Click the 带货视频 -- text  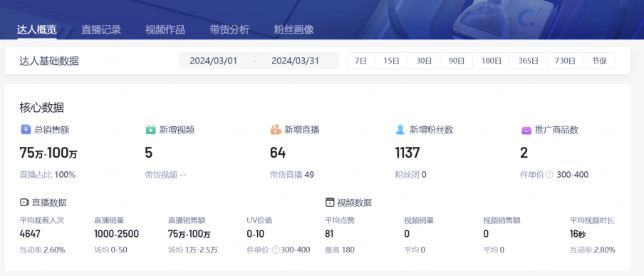(165, 175)
